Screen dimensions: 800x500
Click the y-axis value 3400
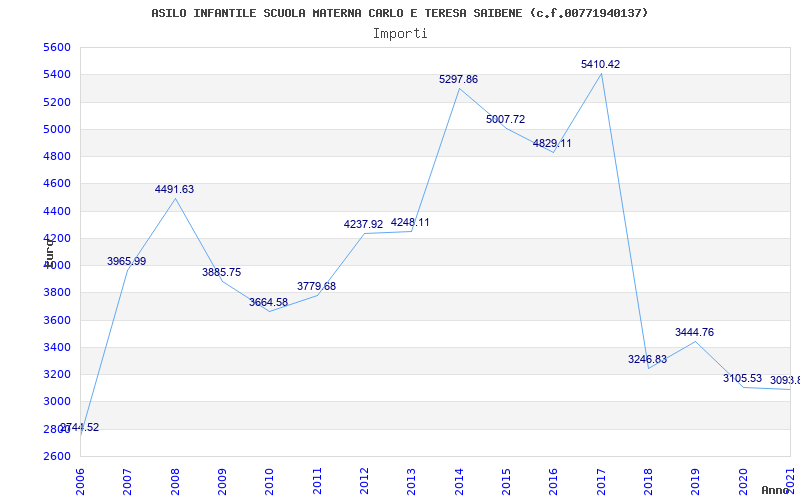click(57, 347)
